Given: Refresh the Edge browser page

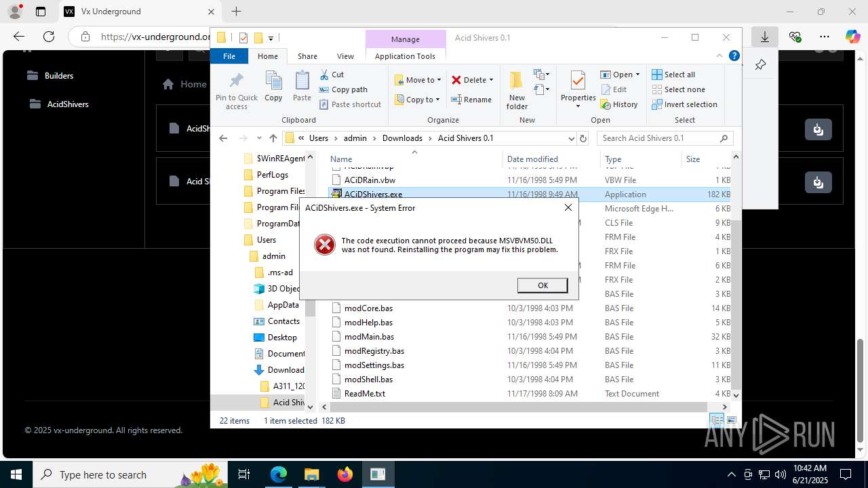Looking at the screenshot, I should 49,37.
